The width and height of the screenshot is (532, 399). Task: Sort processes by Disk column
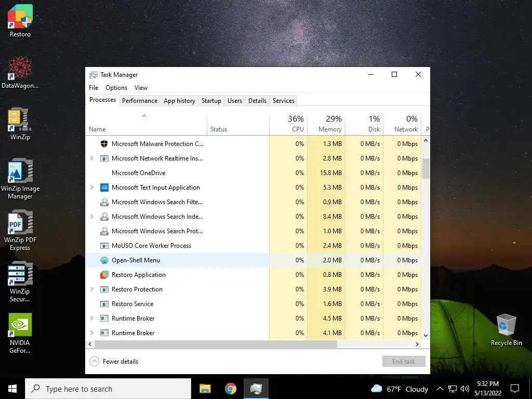pyautogui.click(x=364, y=125)
